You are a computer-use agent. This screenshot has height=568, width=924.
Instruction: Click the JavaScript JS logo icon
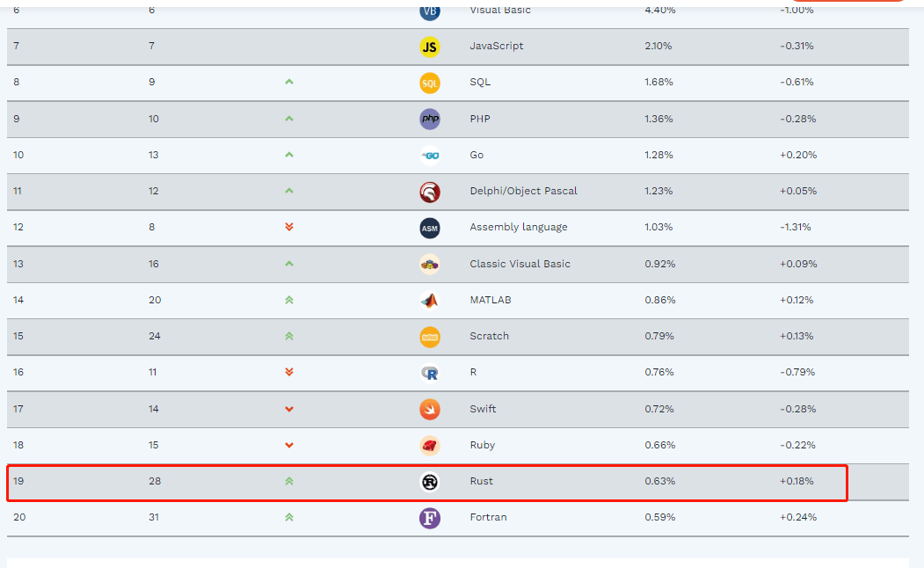[430, 47]
